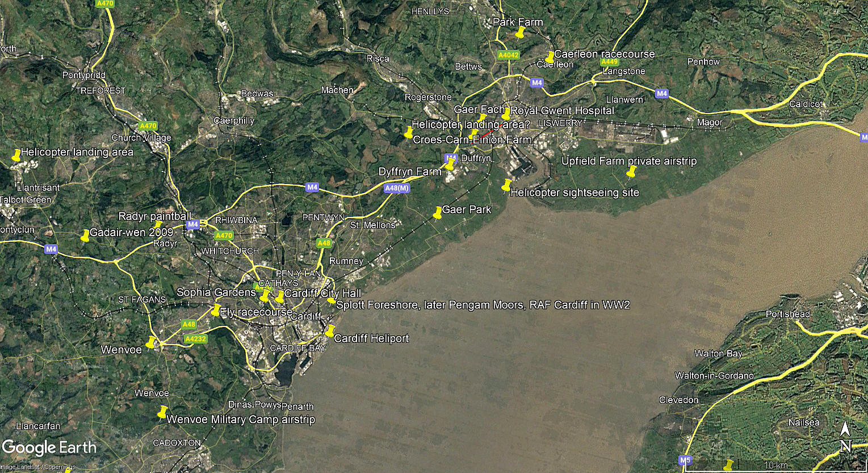Click the Caerleon racecourse pushpin
The image size is (868, 473).
click(x=550, y=57)
